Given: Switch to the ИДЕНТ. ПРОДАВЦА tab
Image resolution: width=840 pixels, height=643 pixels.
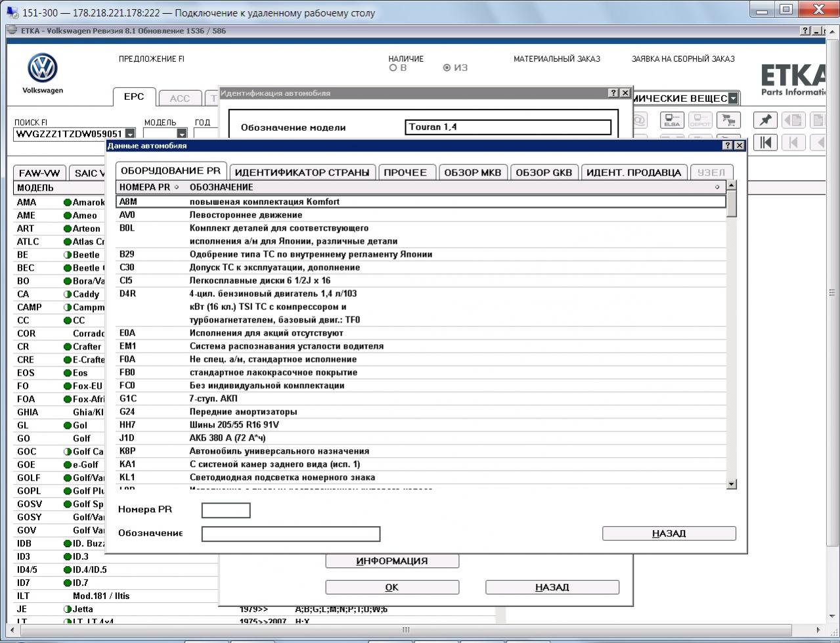Looking at the screenshot, I should (x=634, y=172).
